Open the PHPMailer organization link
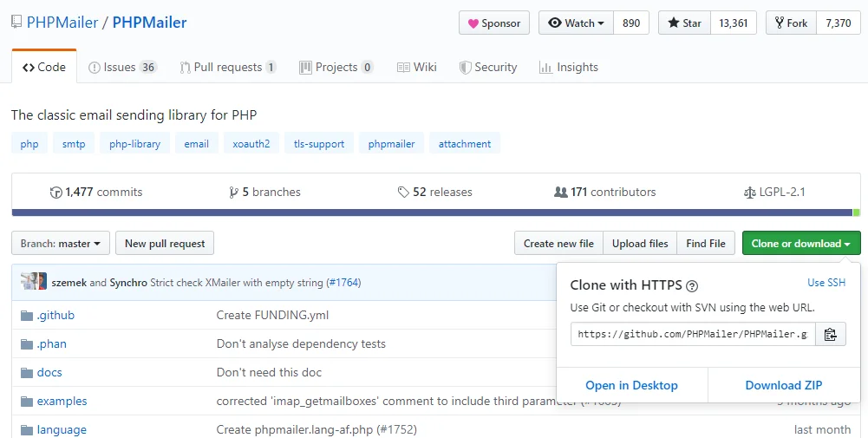 [62, 23]
